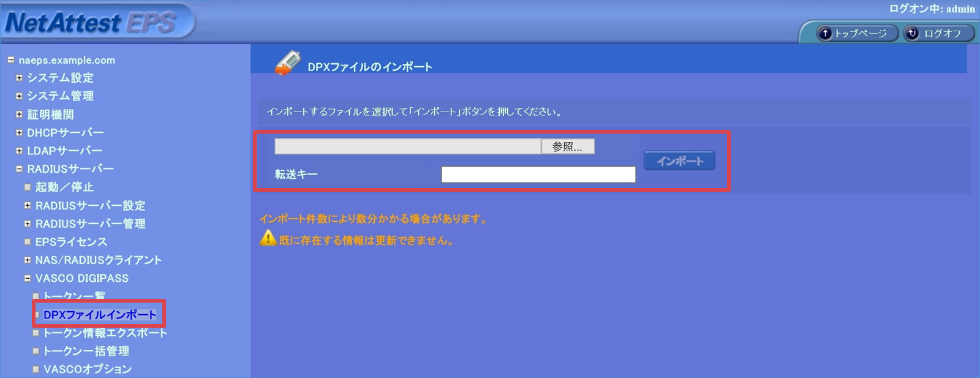Viewport: 980px width, 378px height.
Task: Click the DPX import page header icon
Action: pos(287,63)
